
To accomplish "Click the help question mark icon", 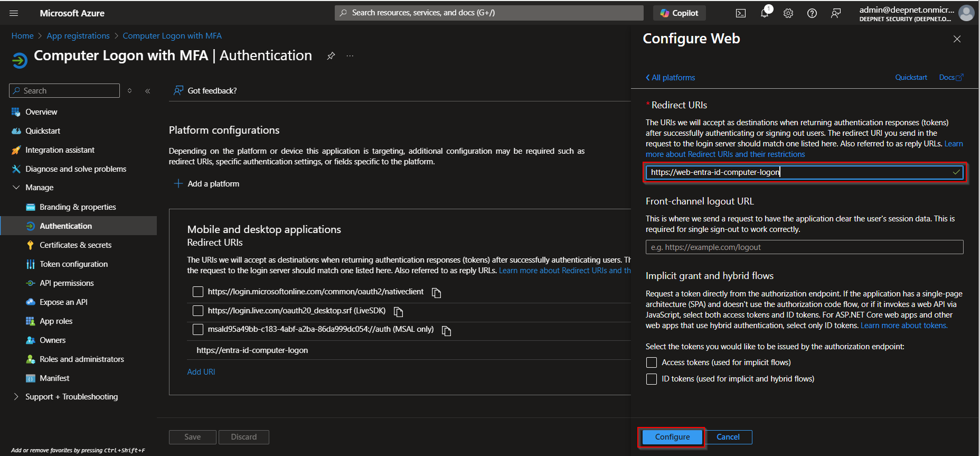I will (x=812, y=13).
